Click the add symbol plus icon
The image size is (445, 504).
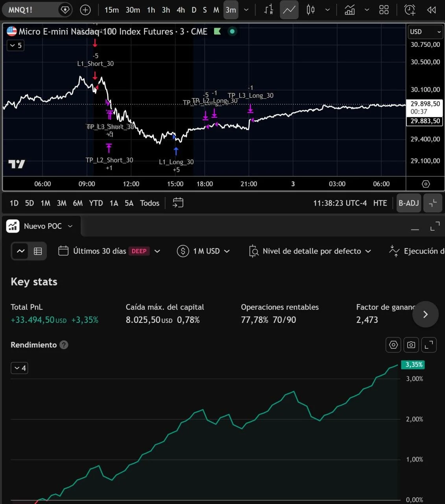85,10
